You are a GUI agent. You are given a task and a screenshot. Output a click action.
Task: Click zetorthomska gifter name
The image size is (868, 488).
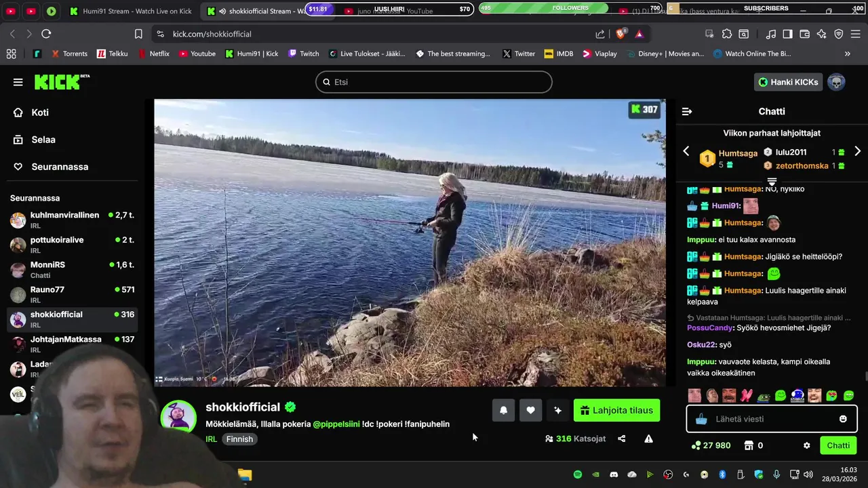(x=802, y=165)
